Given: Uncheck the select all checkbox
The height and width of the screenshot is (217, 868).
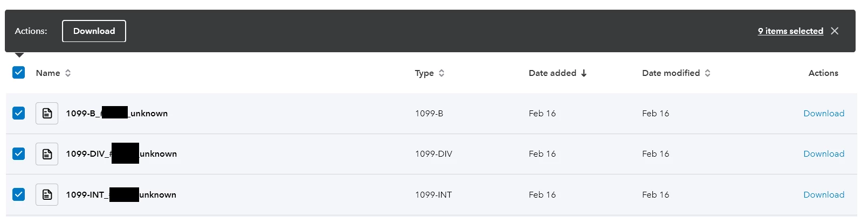Looking at the screenshot, I should coord(19,73).
